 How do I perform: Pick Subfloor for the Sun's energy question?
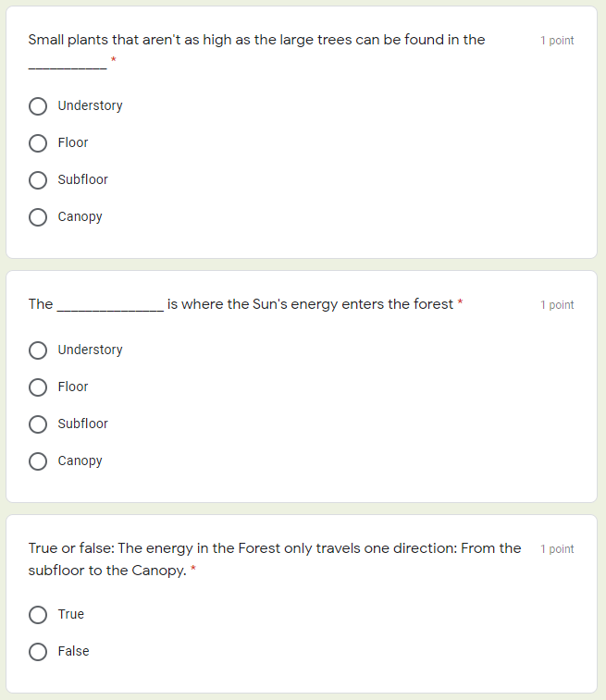(38, 424)
